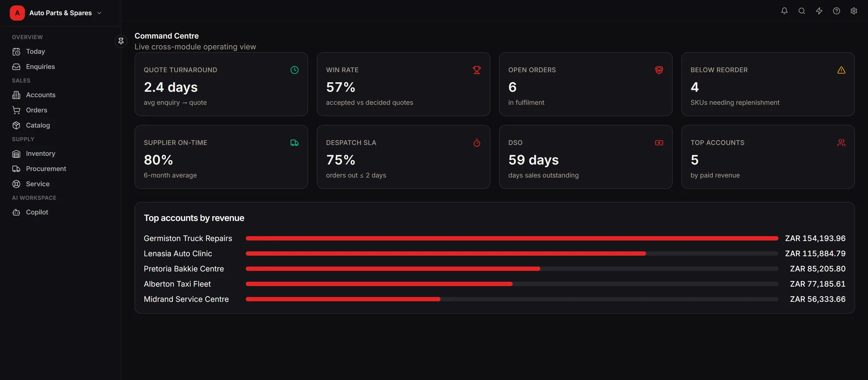868x380 pixels.
Task: Open the Open Orders metric card
Action: (585, 84)
